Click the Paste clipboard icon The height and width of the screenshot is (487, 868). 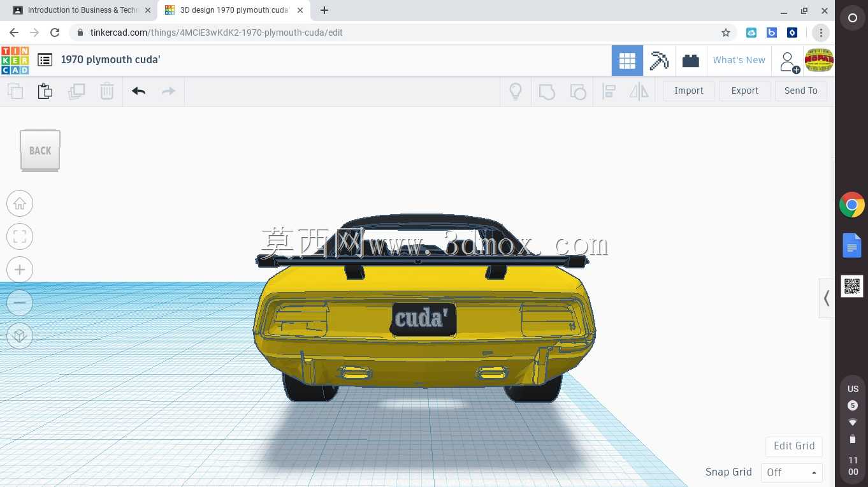click(x=45, y=91)
